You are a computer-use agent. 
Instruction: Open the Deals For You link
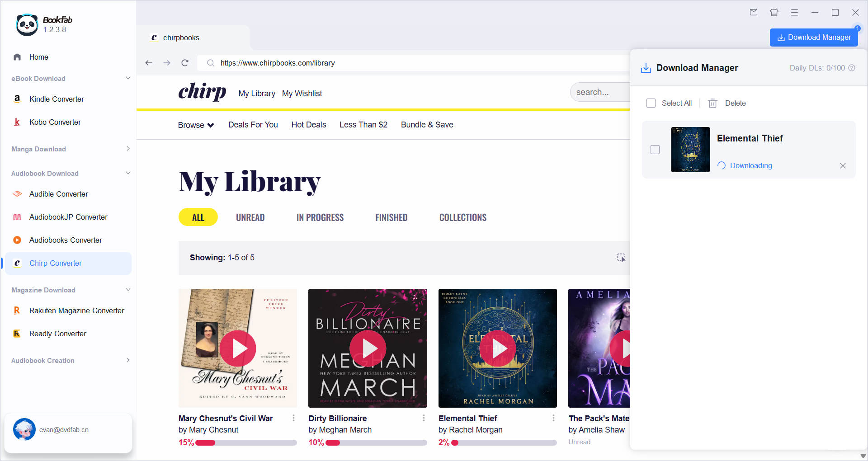point(253,125)
